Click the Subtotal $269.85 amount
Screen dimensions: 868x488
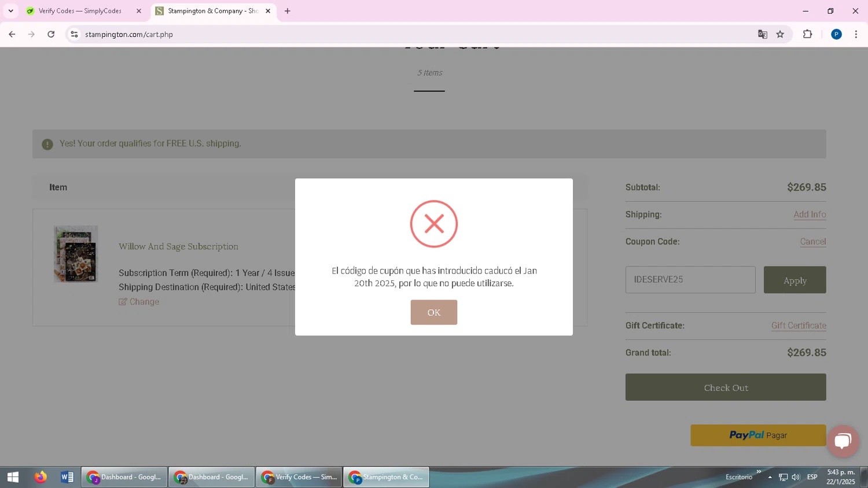click(x=807, y=187)
